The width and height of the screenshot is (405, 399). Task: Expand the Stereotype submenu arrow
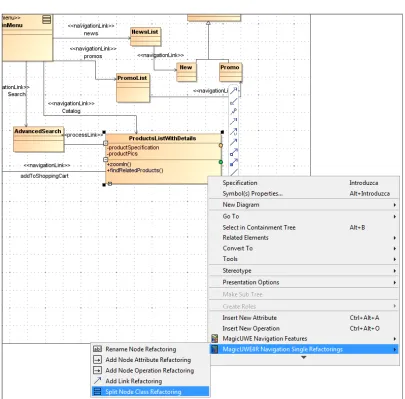(x=395, y=271)
